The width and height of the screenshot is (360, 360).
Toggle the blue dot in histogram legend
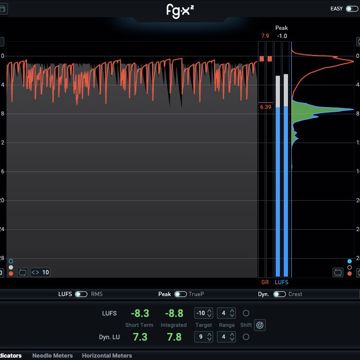click(x=349, y=261)
